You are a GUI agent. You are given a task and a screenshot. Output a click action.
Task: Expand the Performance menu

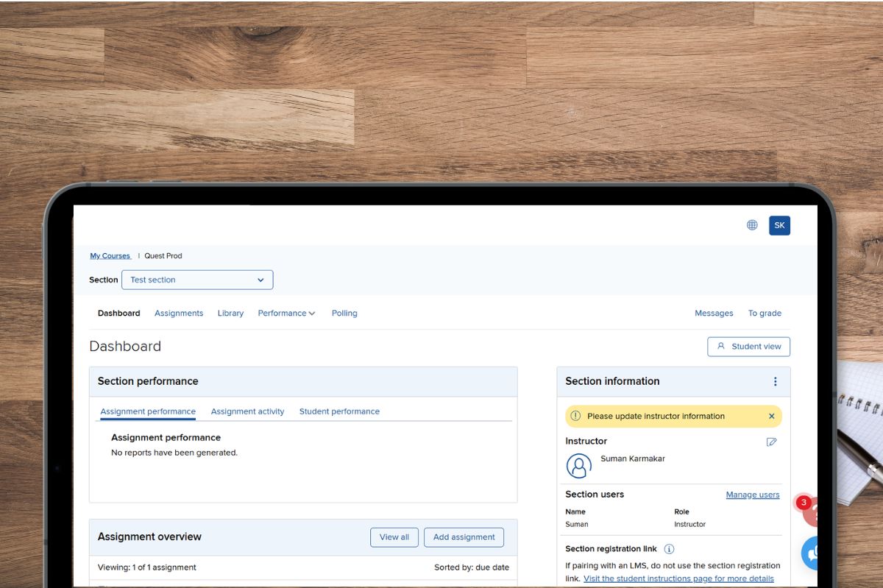point(286,314)
